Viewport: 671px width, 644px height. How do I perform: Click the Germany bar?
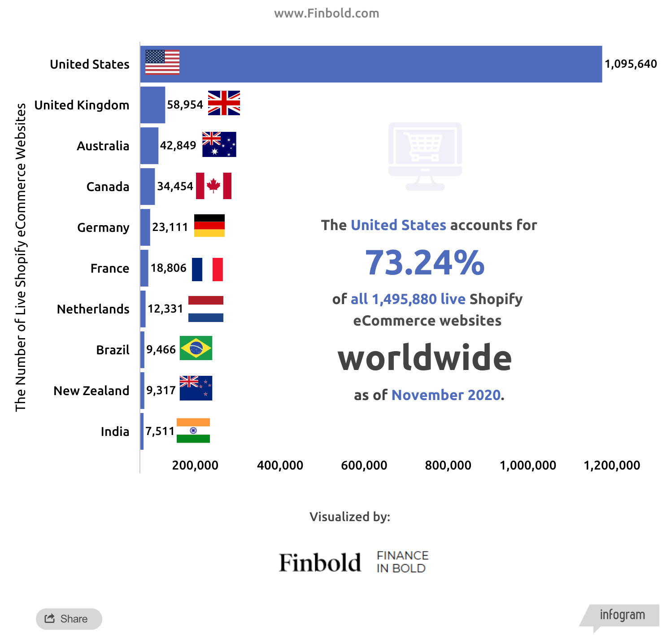(145, 227)
